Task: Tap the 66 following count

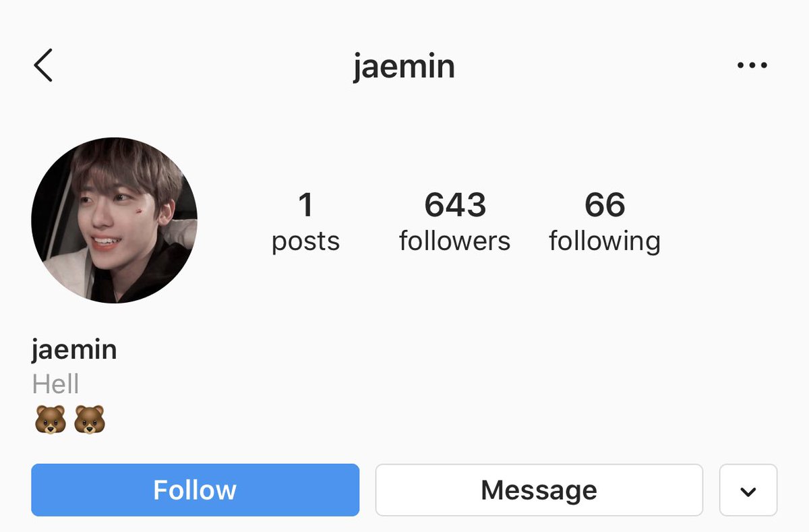Action: tap(605, 205)
